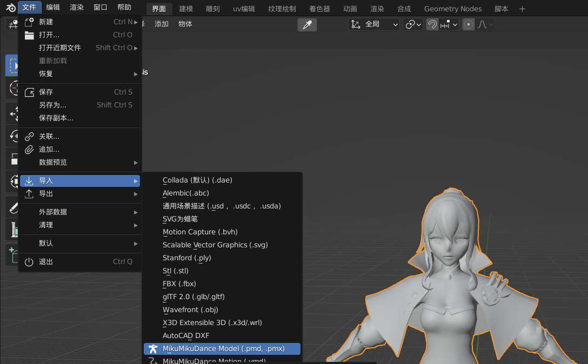The width and height of the screenshot is (588, 364).
Task: Expand the 数据预览 submenu
Action: coord(80,163)
